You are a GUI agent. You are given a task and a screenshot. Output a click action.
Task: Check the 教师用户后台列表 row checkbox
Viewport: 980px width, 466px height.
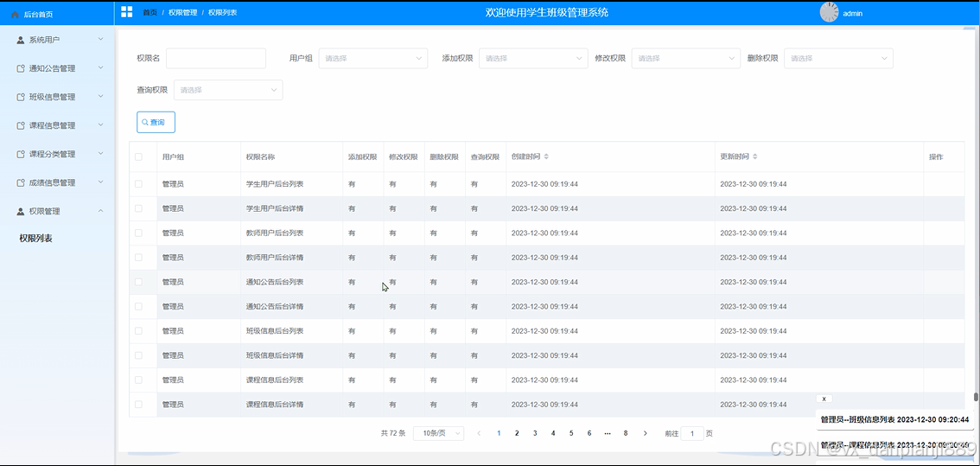139,233
